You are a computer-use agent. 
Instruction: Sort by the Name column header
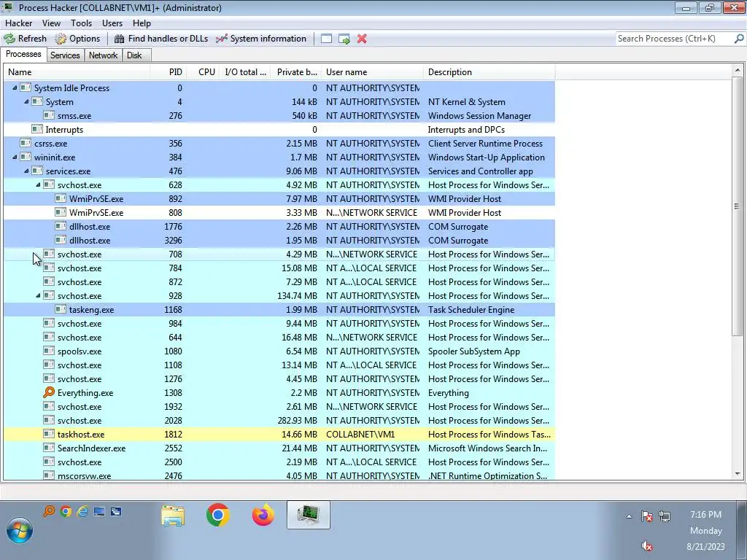click(77, 72)
